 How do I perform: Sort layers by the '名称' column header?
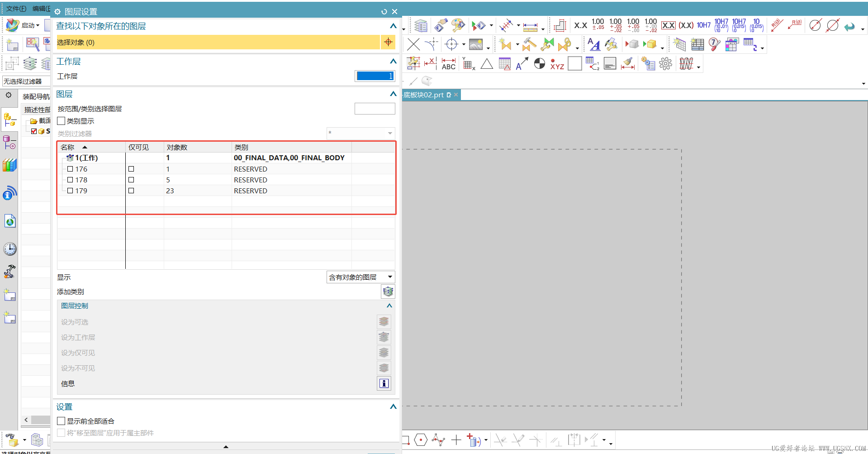tap(91, 147)
